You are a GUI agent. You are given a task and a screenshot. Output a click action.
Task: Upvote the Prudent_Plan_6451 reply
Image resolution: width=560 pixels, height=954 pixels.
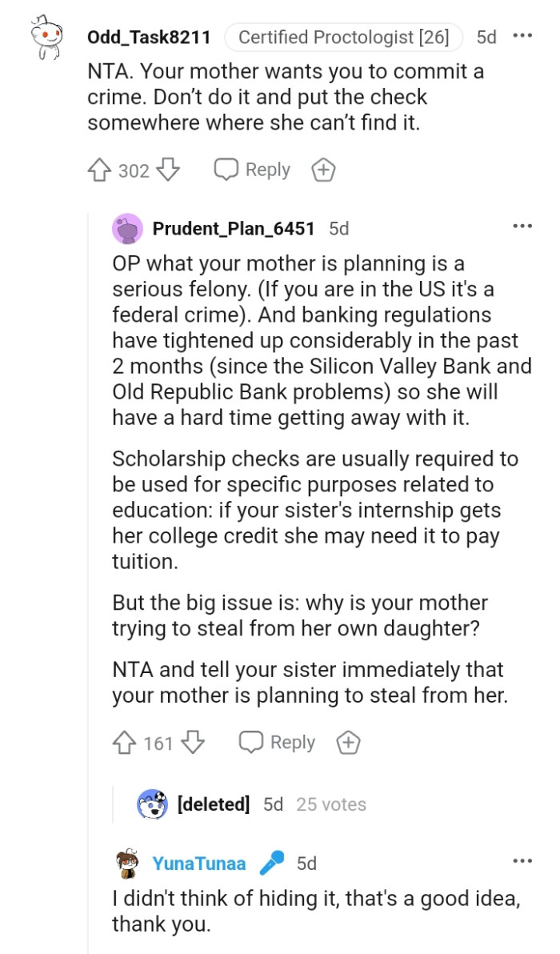click(123, 742)
